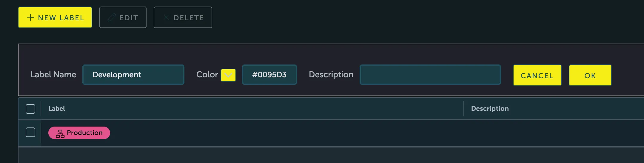Select the pink Production label tag
This screenshot has width=644, height=163.
tap(85, 133)
